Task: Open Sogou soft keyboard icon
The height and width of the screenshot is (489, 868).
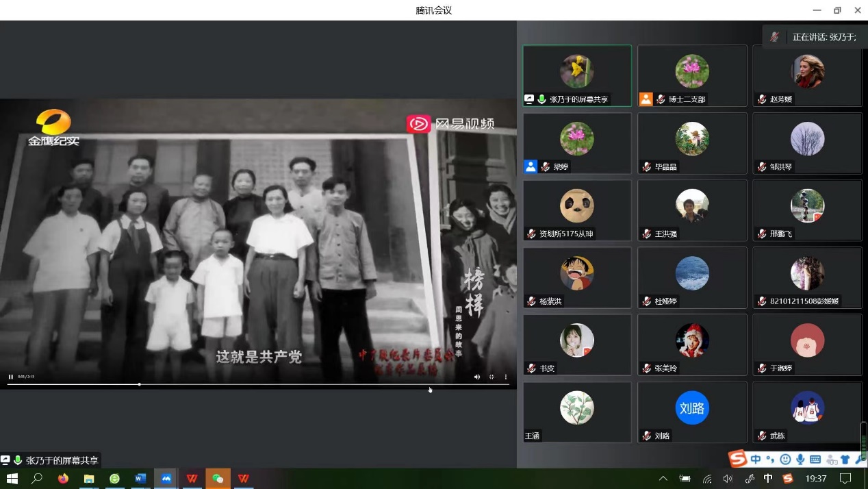Action: pos(815,459)
